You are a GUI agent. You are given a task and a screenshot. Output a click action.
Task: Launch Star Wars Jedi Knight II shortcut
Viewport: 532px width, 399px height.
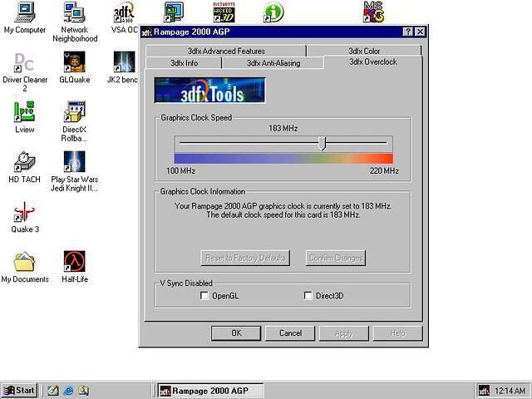75,162
